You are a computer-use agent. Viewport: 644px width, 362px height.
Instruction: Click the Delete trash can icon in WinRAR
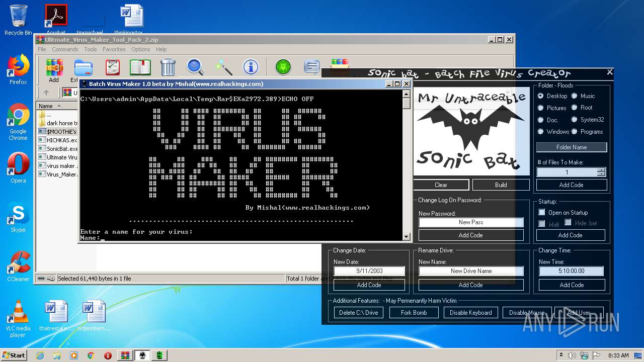[x=168, y=67]
